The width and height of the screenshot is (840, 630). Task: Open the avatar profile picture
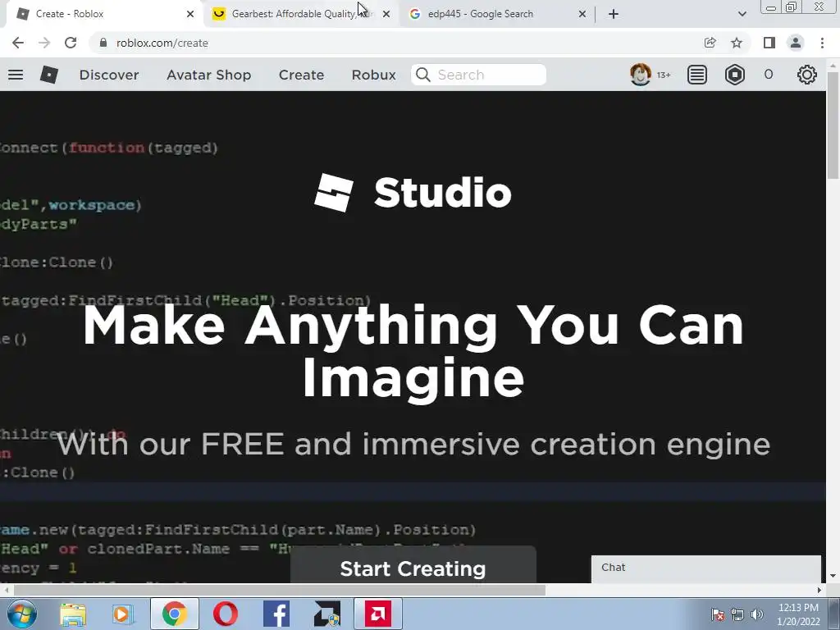(x=640, y=75)
